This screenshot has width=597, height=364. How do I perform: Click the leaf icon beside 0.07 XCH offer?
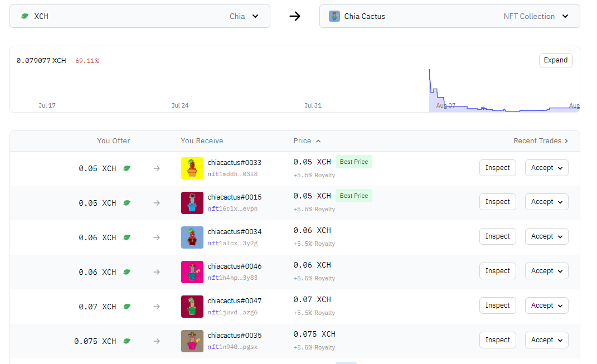(127, 307)
